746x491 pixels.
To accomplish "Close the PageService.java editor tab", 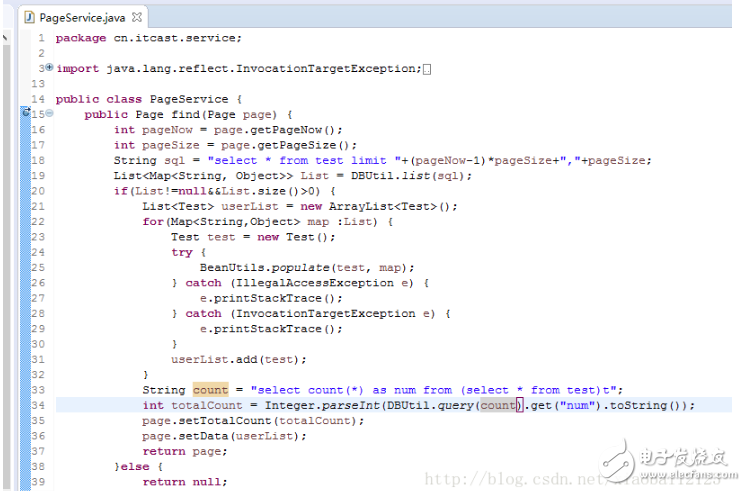I will point(137,17).
